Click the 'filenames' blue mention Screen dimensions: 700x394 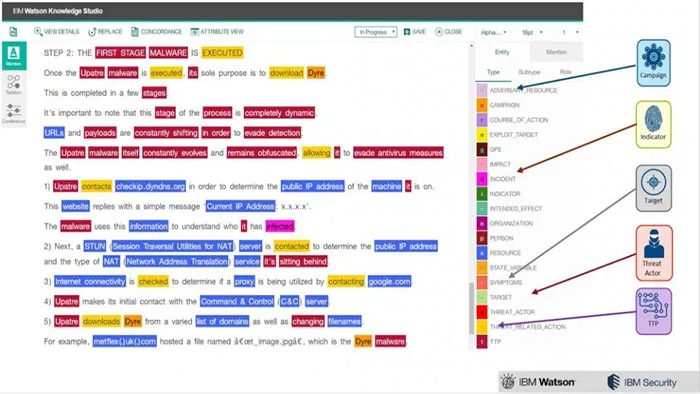[x=344, y=321]
